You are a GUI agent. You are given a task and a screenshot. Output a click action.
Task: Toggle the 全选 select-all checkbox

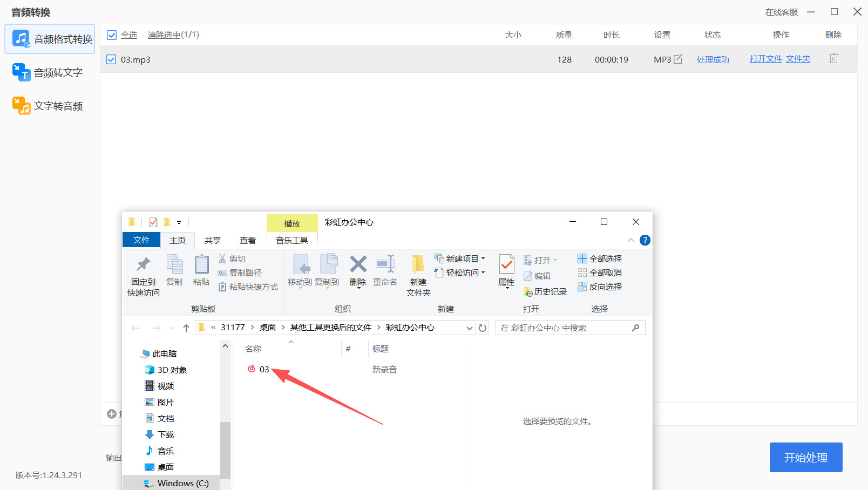(112, 35)
